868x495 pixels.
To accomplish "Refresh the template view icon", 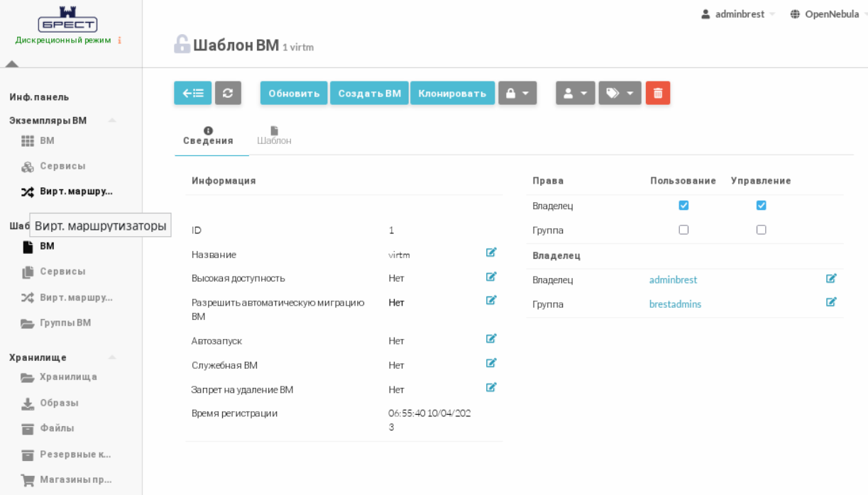I will pyautogui.click(x=228, y=94).
